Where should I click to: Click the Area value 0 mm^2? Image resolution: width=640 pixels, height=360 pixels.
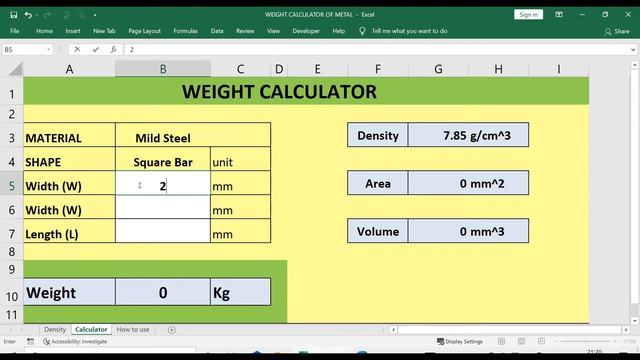click(468, 183)
